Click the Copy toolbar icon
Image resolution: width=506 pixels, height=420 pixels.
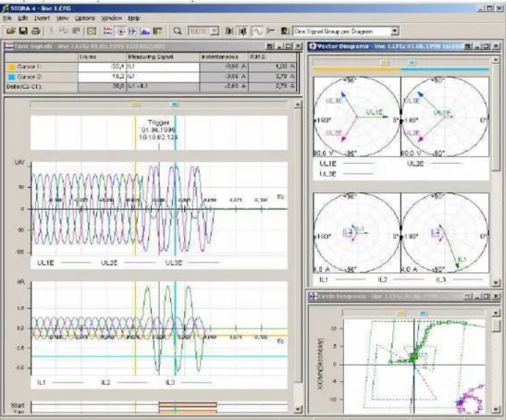click(64, 31)
